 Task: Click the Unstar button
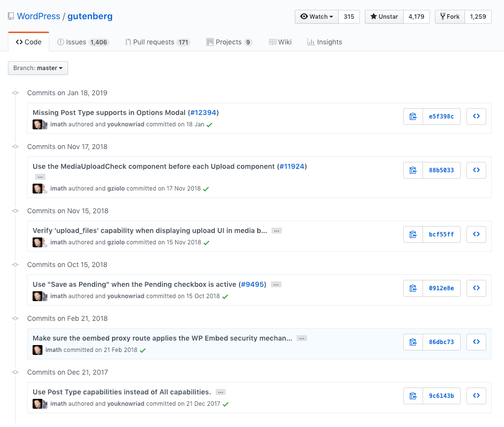click(384, 17)
